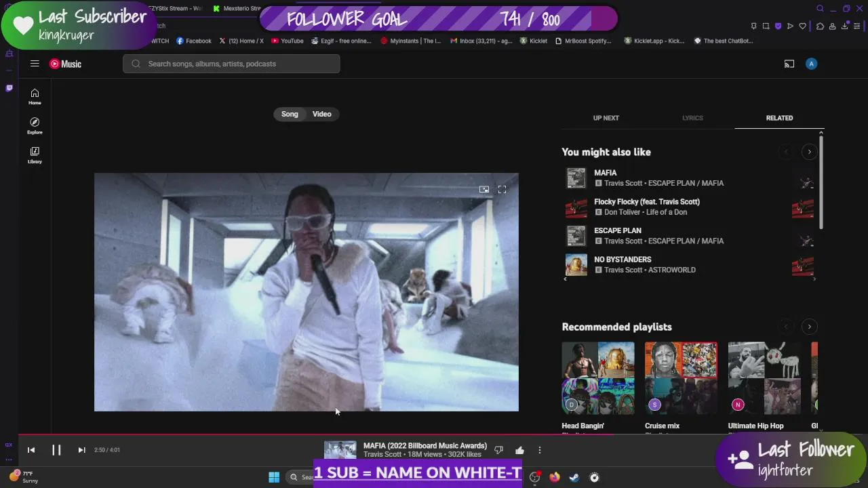
Task: Open the Inbox Gmail bookmark
Action: tap(481, 41)
